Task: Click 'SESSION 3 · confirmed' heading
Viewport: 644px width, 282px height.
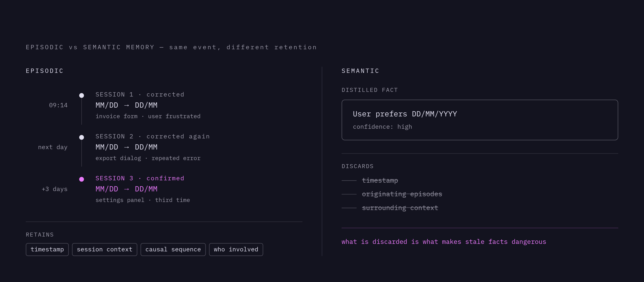Action: pos(140,178)
